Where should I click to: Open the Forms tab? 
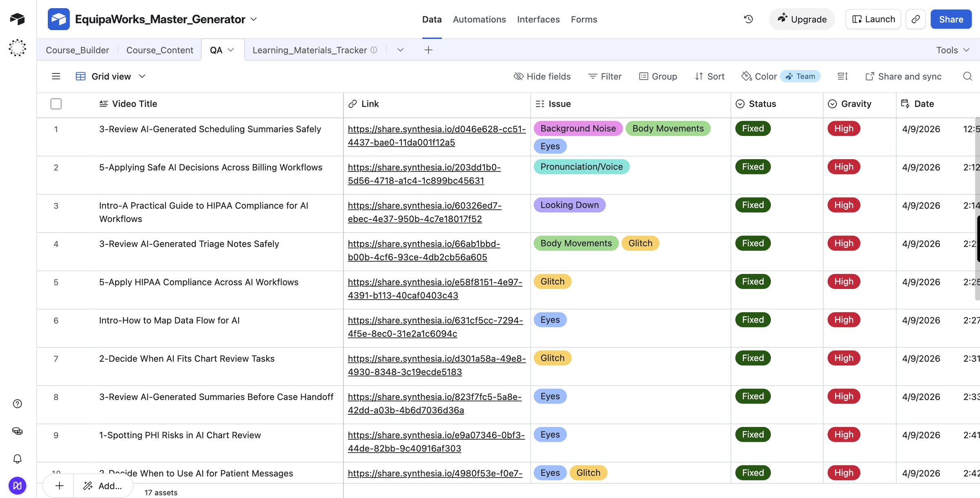(584, 19)
